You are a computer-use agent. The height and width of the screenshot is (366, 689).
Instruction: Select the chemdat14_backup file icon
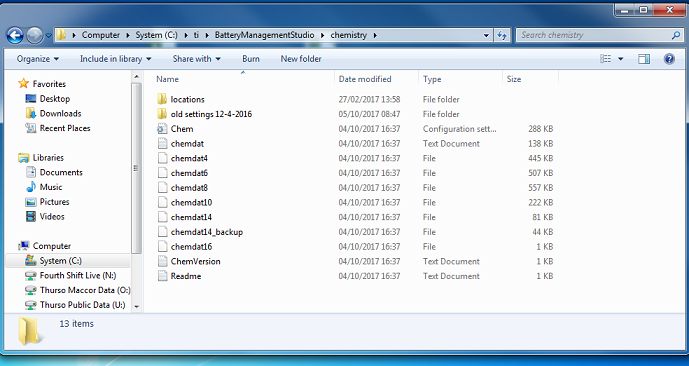162,232
